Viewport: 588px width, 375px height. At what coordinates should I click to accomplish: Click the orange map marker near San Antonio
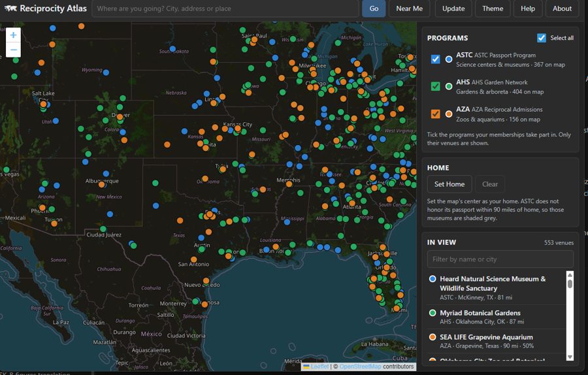click(x=193, y=259)
